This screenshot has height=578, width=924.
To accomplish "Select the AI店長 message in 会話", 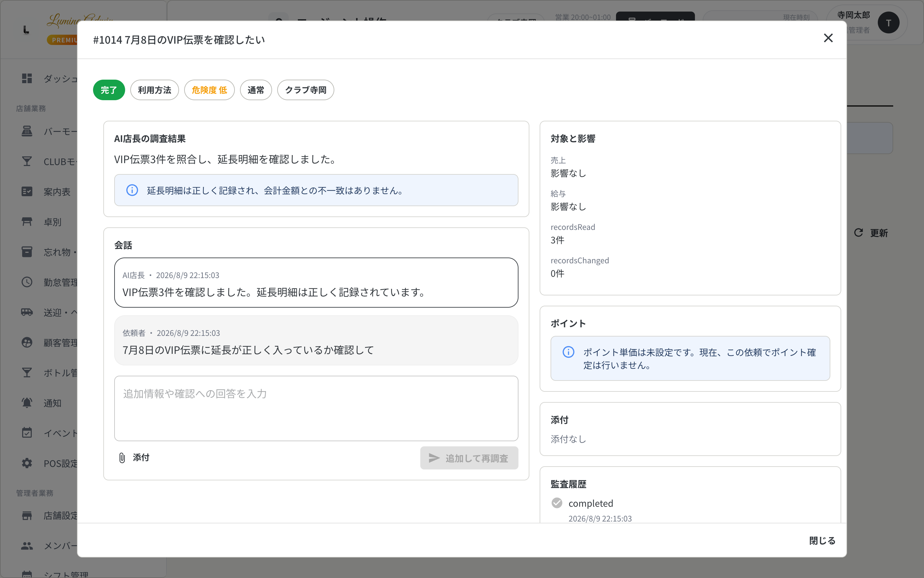I will click(x=316, y=283).
